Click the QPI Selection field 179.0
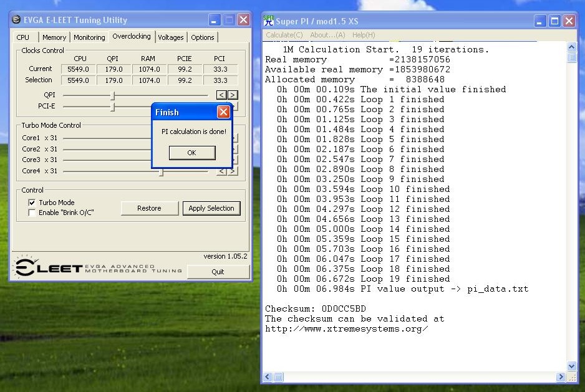 point(114,80)
